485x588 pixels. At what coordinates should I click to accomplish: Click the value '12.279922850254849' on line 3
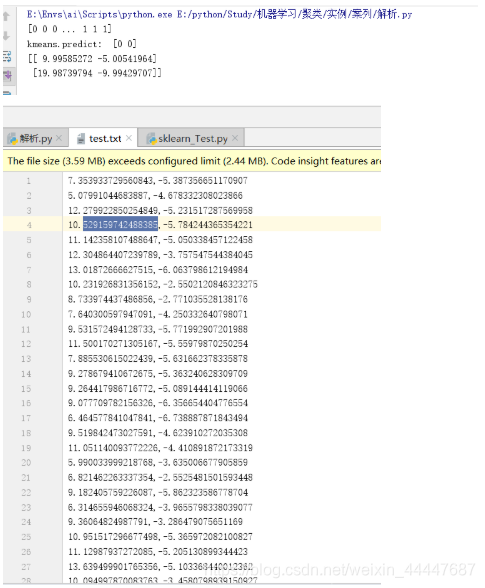113,210
